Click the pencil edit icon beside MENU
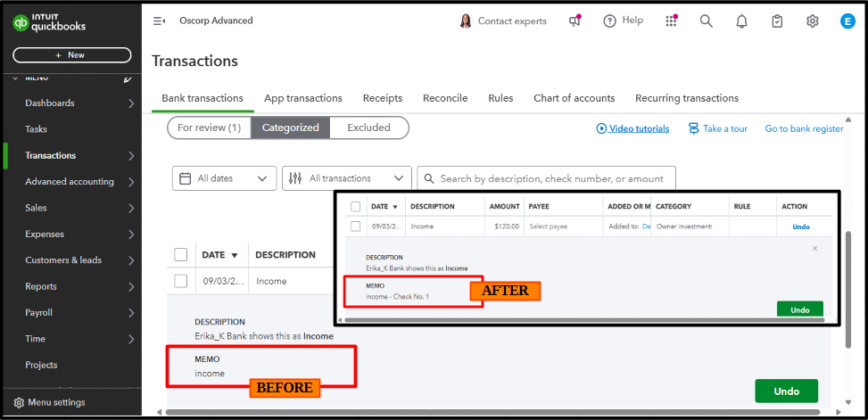 click(x=128, y=79)
